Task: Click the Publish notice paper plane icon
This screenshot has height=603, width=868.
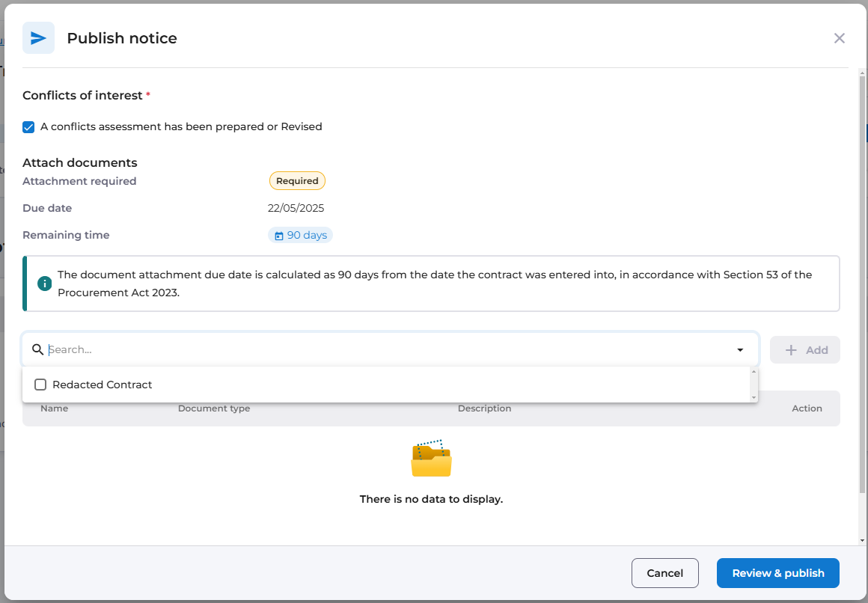Action: pos(38,38)
